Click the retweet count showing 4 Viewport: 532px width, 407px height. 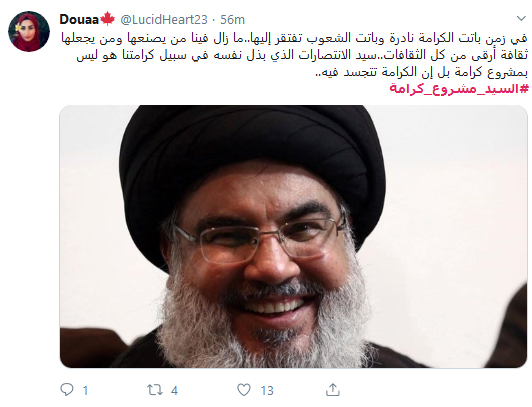click(174, 390)
